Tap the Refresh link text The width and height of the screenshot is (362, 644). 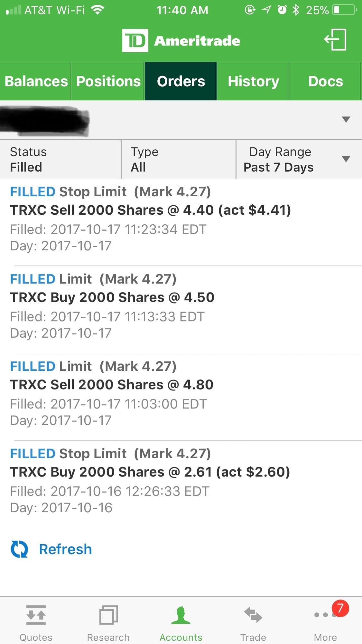click(x=65, y=549)
